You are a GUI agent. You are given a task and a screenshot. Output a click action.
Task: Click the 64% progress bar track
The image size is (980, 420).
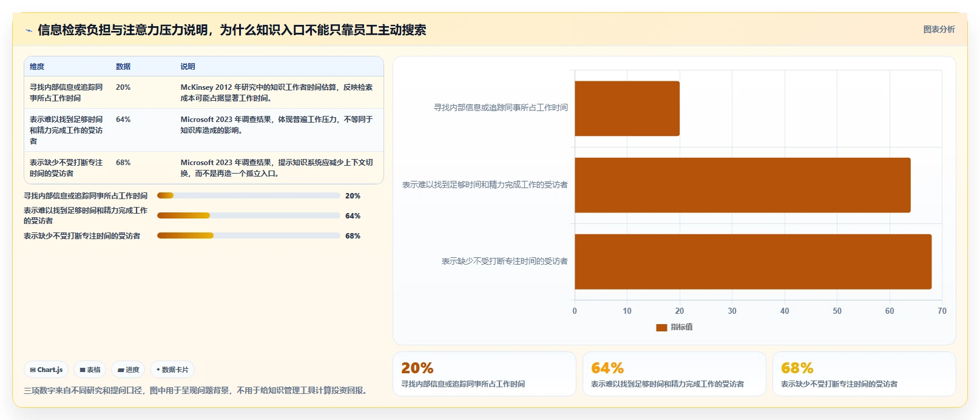click(x=248, y=215)
